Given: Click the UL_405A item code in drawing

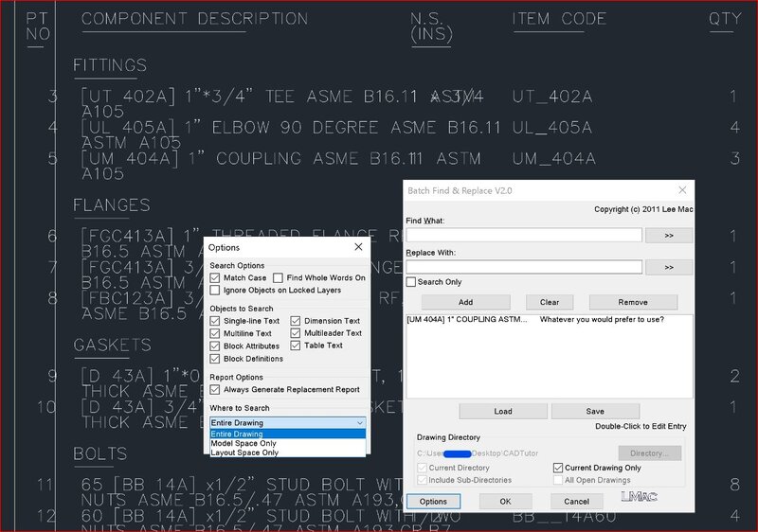Looking at the screenshot, I should click(552, 128).
